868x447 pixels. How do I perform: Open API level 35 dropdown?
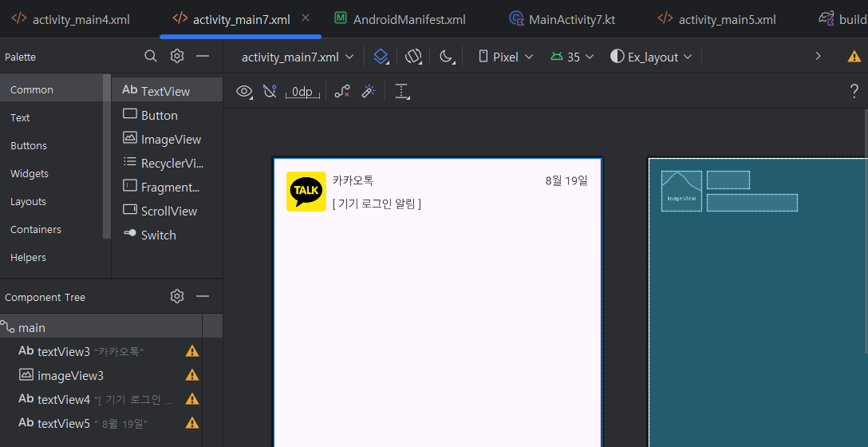pyautogui.click(x=572, y=57)
